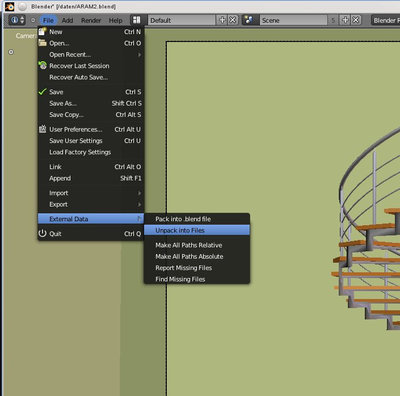Screen dimensions: 400x396
Task: Click the Info editor type icon
Action: 17,20
